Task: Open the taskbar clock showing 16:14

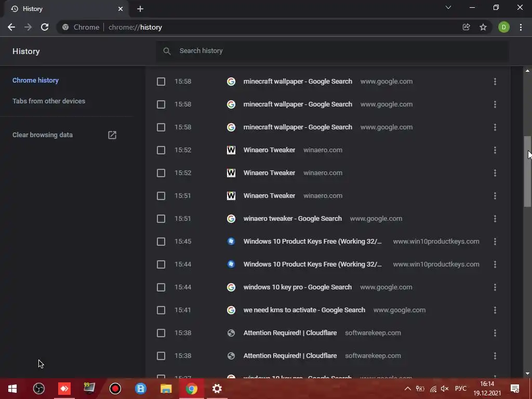Action: pos(487,389)
